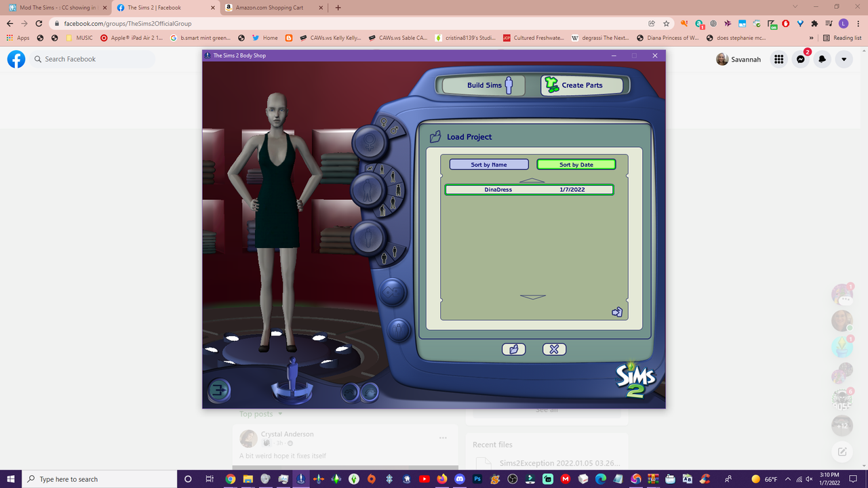Image resolution: width=868 pixels, height=488 pixels.
Task: Click the exit Body Shop button
Action: [218, 390]
